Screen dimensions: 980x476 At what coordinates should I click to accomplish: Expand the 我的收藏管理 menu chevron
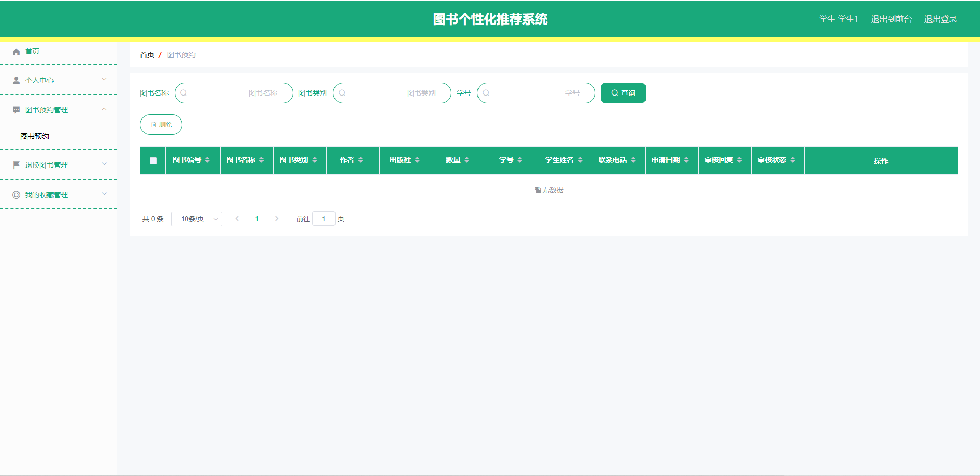point(104,194)
